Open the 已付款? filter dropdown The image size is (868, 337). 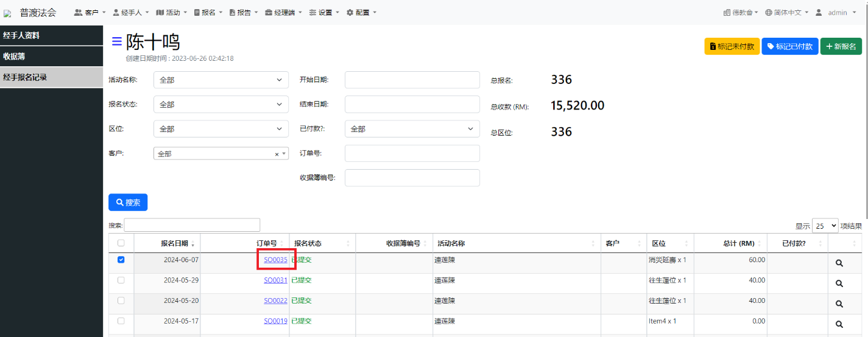pos(412,129)
